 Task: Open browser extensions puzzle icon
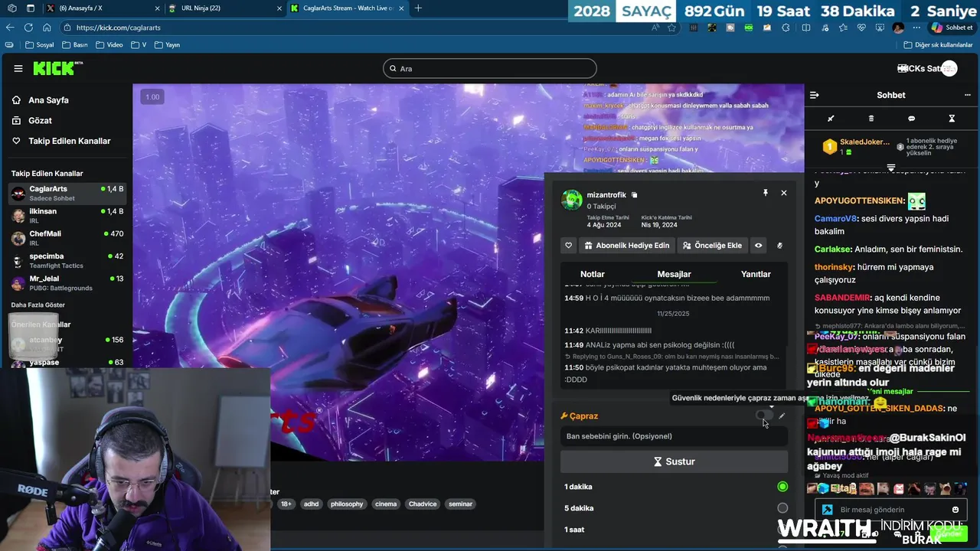(786, 28)
